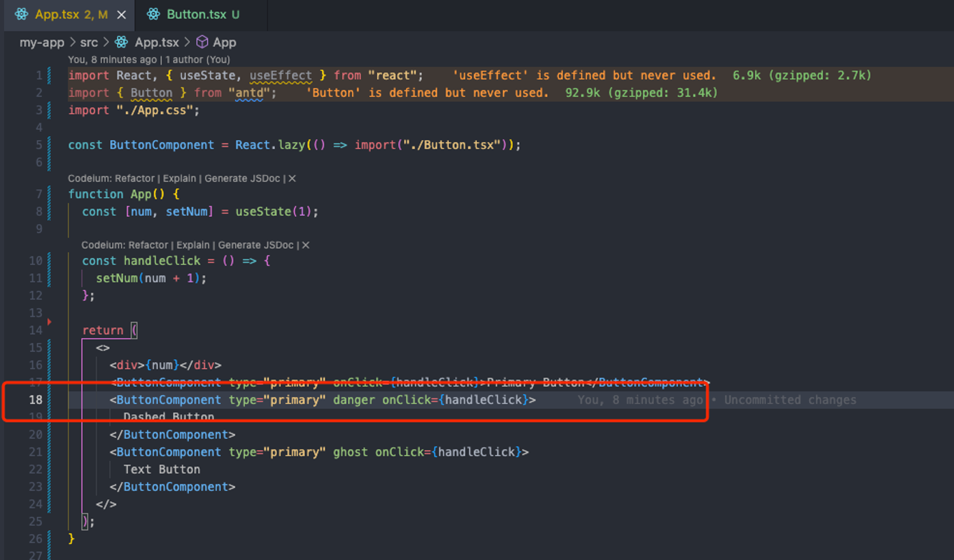Dismiss the Codeium hint above function App
The width and height of the screenshot is (954, 560).
[293, 178]
